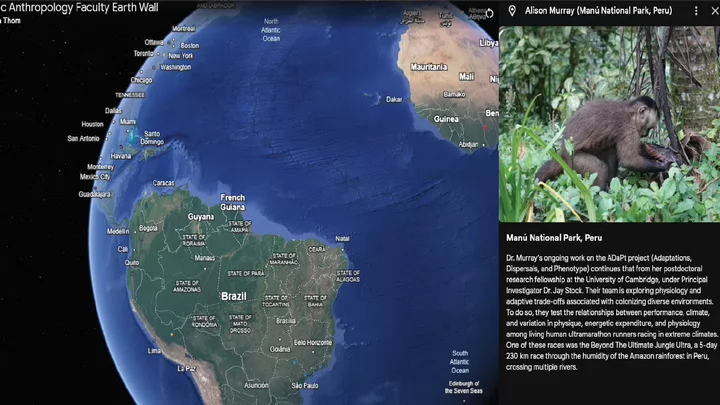Click the Manú National Park, Peru heading
The height and width of the screenshot is (405, 720).
(554, 238)
